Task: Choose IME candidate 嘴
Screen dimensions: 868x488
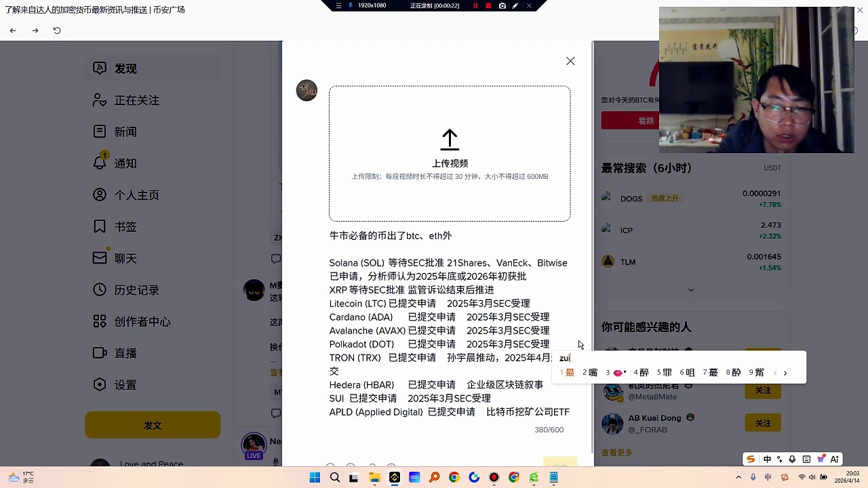Action: click(x=590, y=372)
